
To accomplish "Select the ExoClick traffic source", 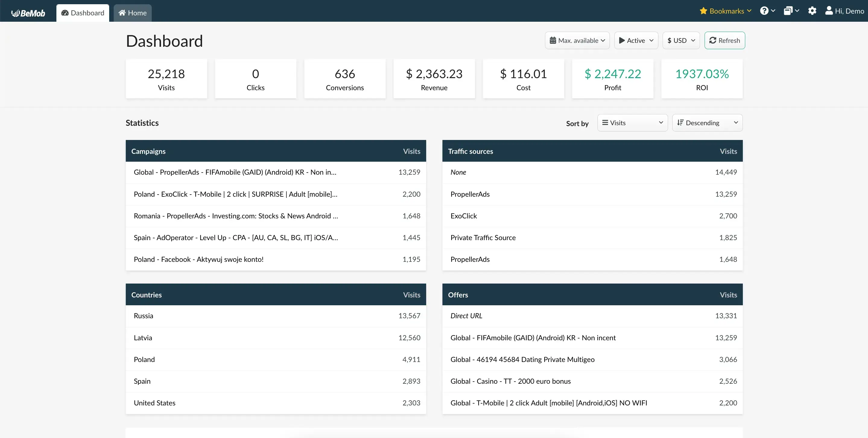I will 593,216.
